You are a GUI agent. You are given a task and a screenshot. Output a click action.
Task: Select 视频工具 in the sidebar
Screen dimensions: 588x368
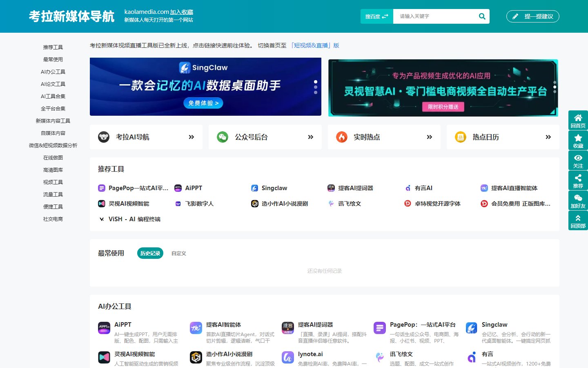pyautogui.click(x=53, y=182)
